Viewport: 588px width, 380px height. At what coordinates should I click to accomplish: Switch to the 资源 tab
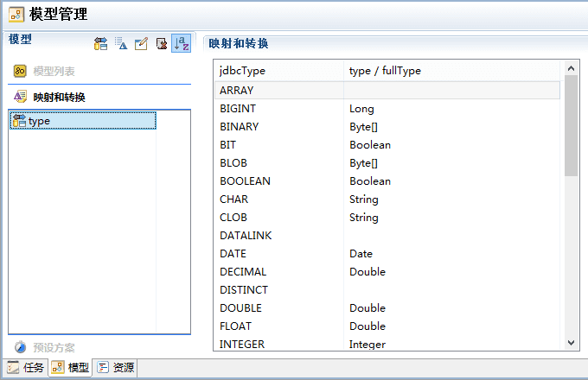click(x=115, y=368)
